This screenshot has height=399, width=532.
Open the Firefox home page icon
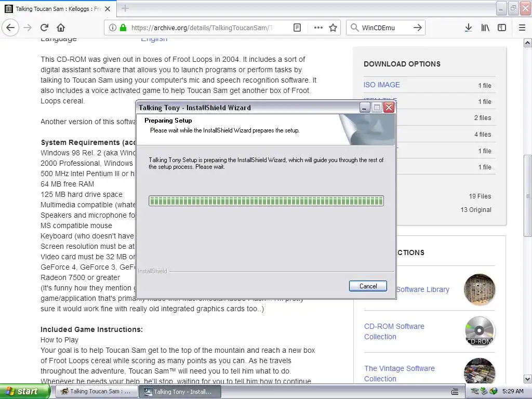(61, 28)
